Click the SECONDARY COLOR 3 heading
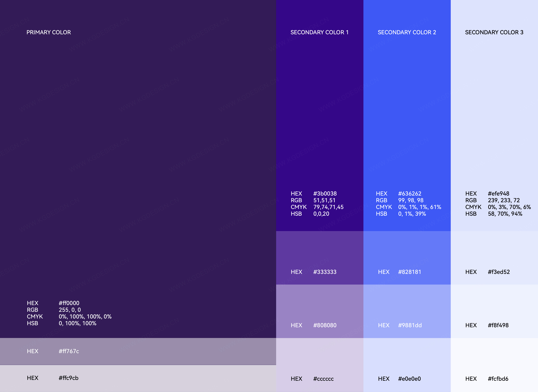538x392 pixels. coord(494,32)
